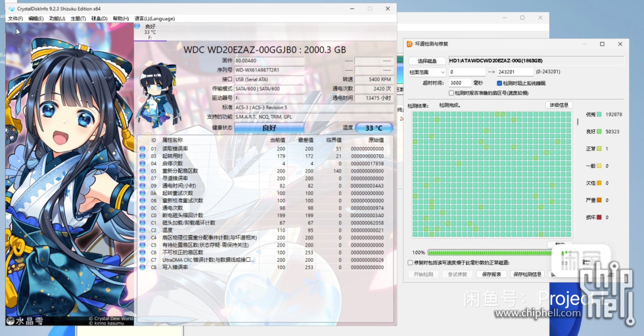Click status orb for ID C7 UltraDMA CRC

tap(143, 260)
